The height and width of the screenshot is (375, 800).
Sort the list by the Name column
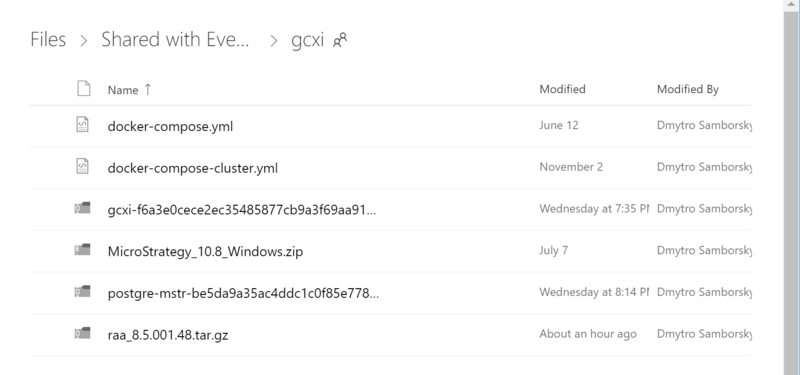(123, 90)
